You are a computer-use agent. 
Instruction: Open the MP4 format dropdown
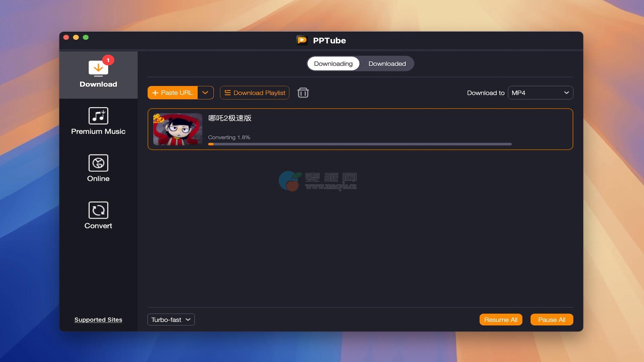pos(540,93)
